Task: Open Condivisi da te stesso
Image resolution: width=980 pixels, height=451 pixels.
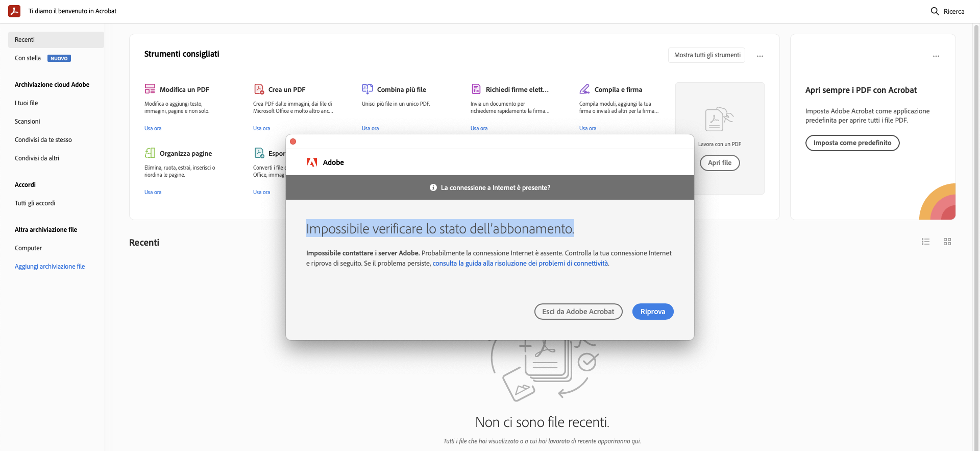Action: tap(43, 140)
